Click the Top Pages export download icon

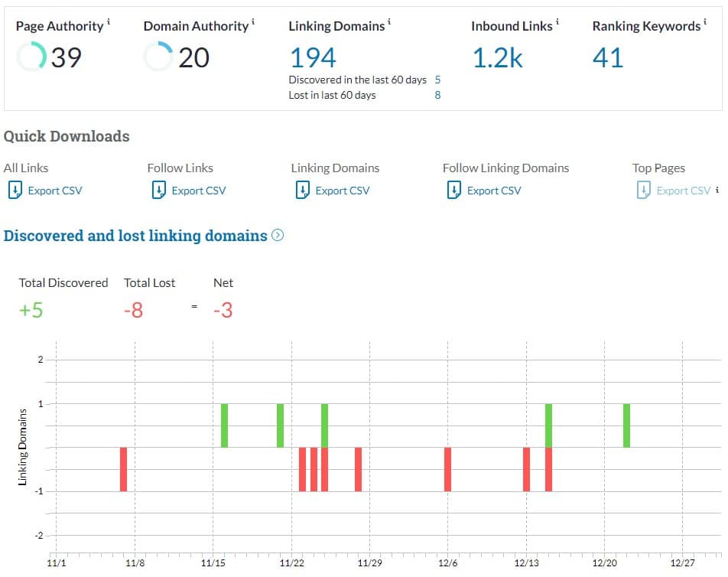coord(644,190)
